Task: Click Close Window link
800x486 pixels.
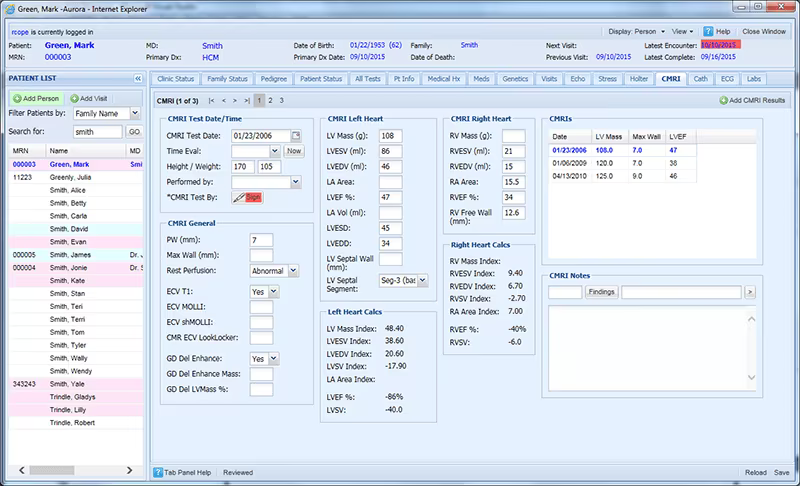Action: coord(764,32)
